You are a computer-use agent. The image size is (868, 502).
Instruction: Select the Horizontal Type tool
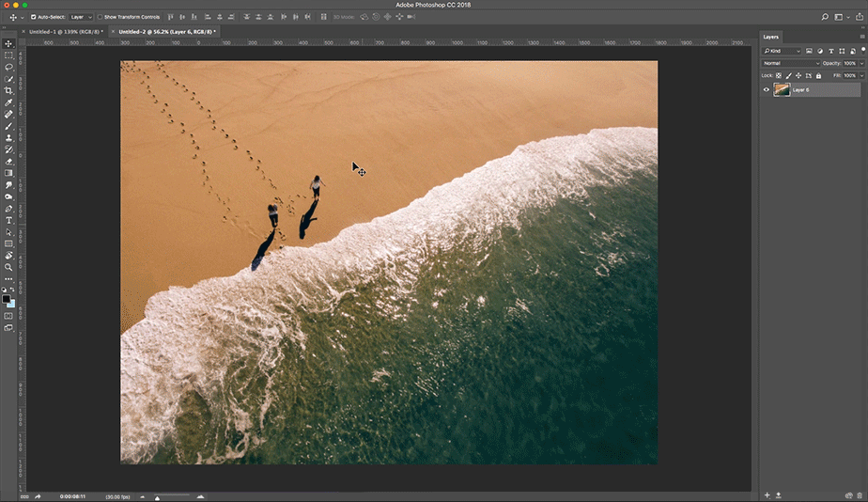pos(8,221)
